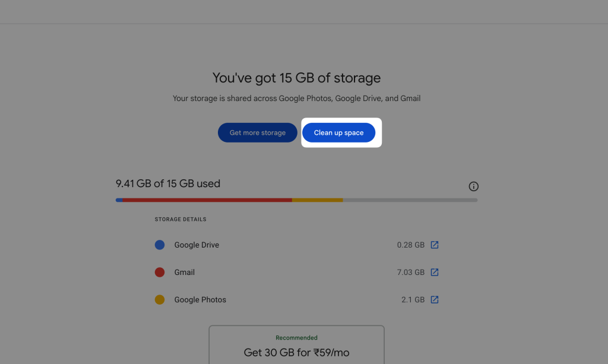
Task: Select the blue Google Drive legend dot
Action: [160, 245]
